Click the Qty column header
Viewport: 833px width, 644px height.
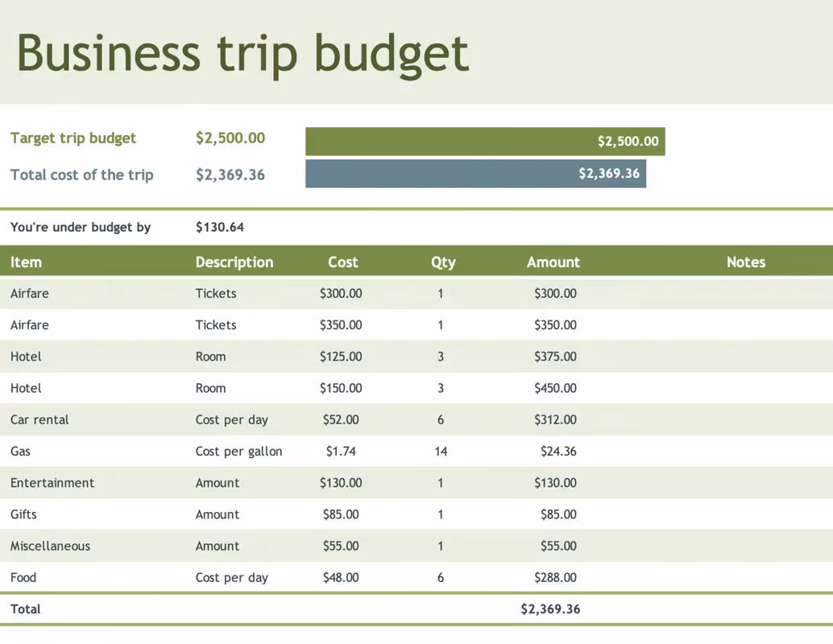(443, 262)
